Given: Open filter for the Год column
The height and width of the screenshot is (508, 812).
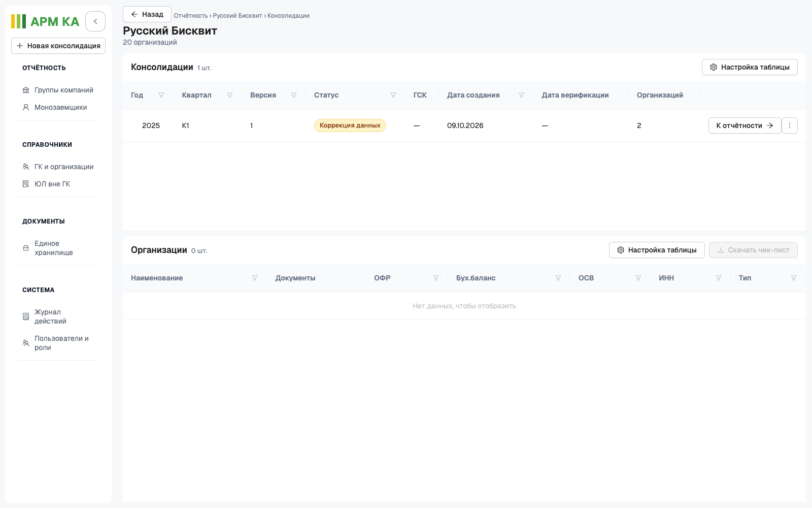Looking at the screenshot, I should pyautogui.click(x=161, y=95).
